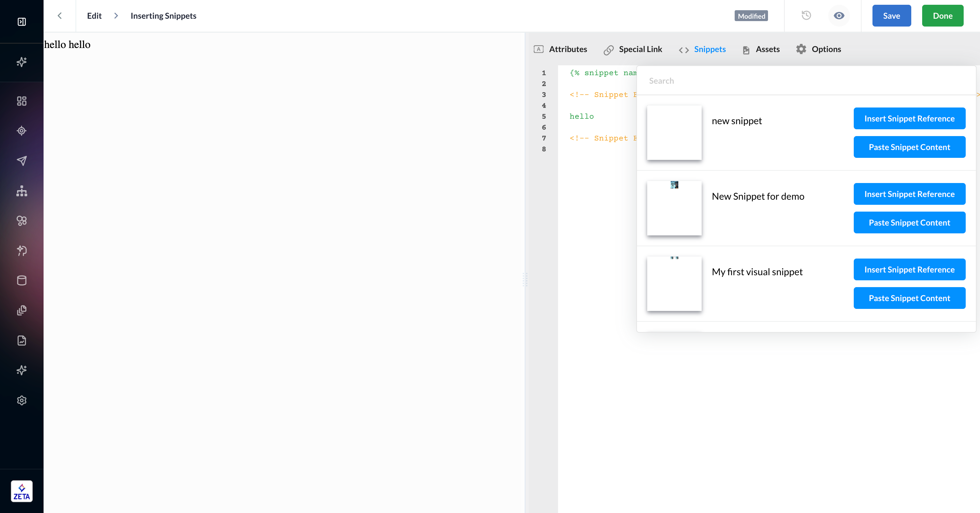This screenshot has height=513, width=980.
Task: Expand the collapsed sidebar panel icon
Action: [x=22, y=22]
